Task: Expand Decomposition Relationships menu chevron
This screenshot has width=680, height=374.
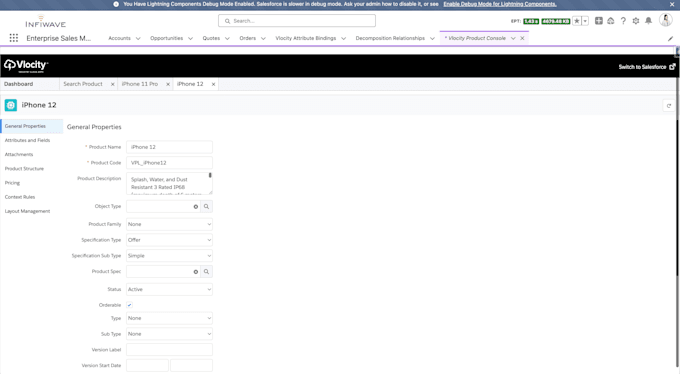Action: (x=432, y=39)
